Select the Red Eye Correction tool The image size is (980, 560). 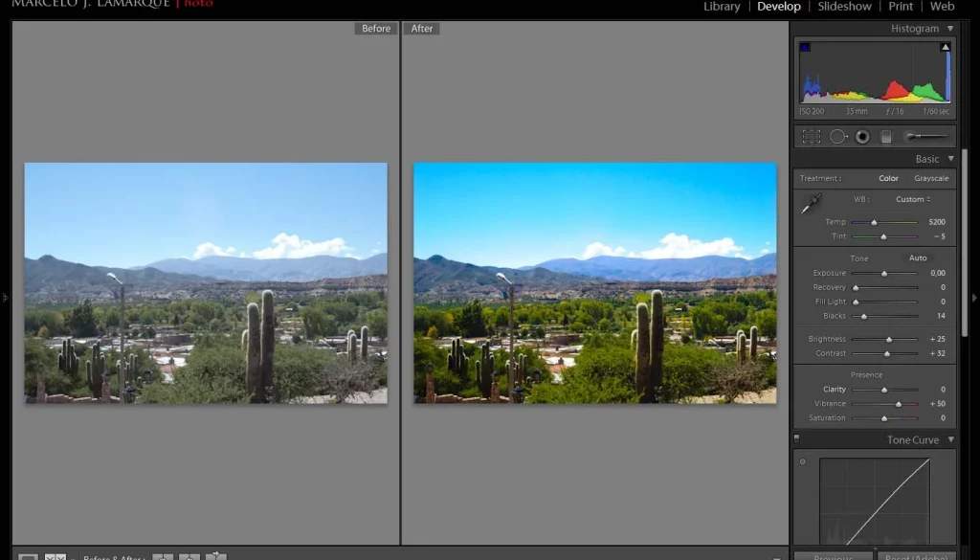click(x=862, y=136)
